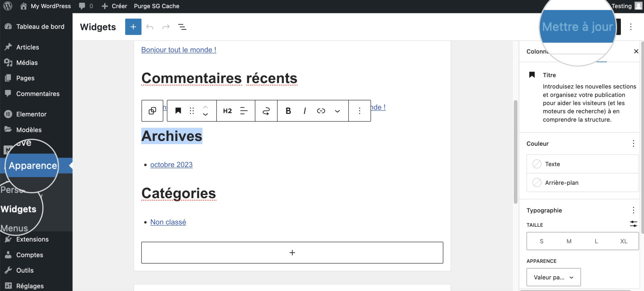
Task: Open the Apparence menu
Action: click(x=33, y=166)
